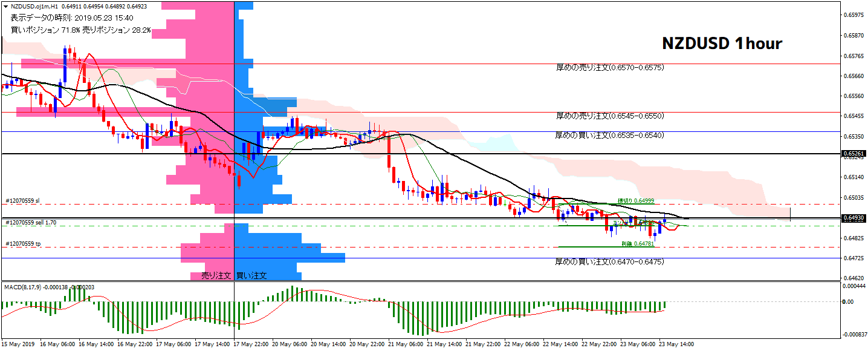
Task: Click the "損切り 0.64999" green label
Action: click(635, 200)
